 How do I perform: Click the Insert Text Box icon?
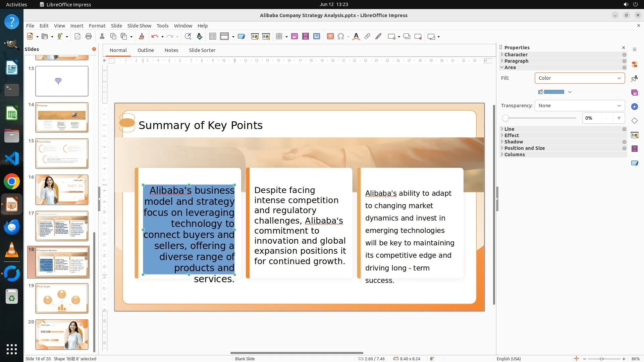click(x=330, y=37)
